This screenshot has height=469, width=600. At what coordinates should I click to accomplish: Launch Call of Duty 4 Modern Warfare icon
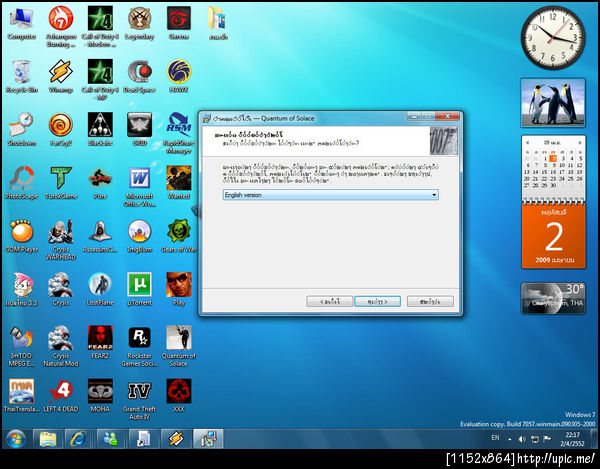click(x=100, y=27)
